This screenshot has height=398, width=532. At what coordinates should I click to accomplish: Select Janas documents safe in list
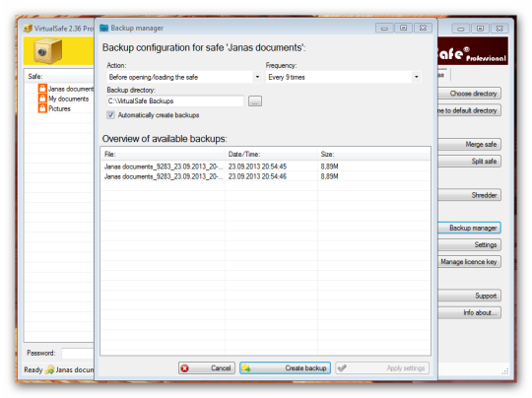pyautogui.click(x=66, y=89)
